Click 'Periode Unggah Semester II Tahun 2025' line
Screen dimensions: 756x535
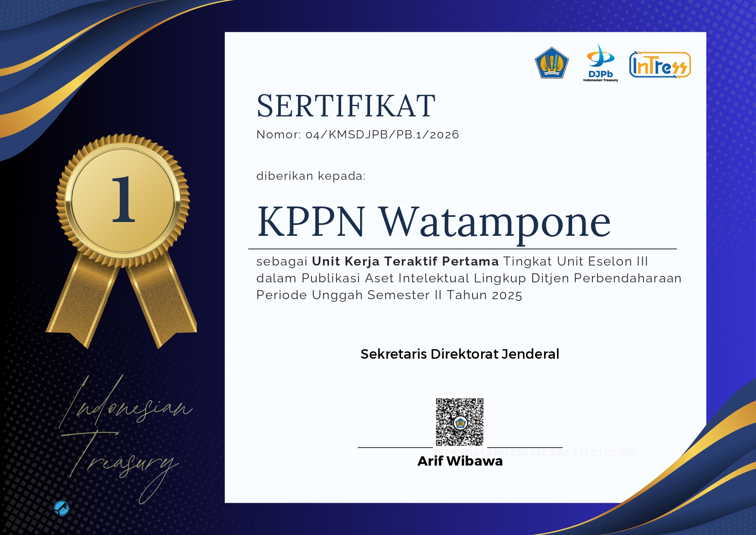tap(389, 295)
